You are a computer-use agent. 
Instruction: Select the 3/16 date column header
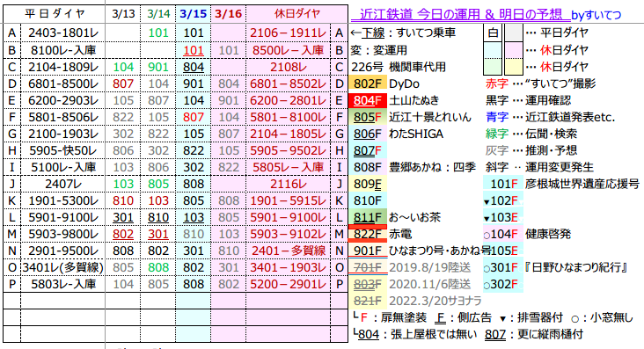[229, 14]
